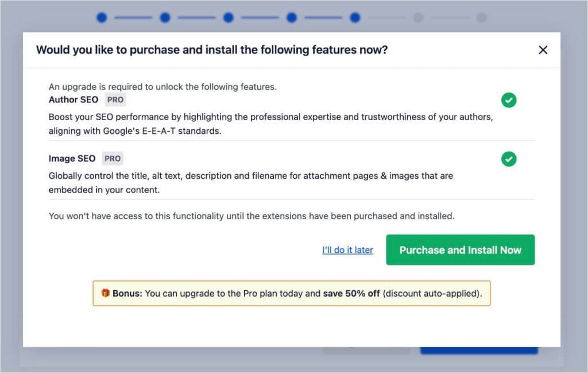Select the Image SEO heading text

click(x=72, y=158)
